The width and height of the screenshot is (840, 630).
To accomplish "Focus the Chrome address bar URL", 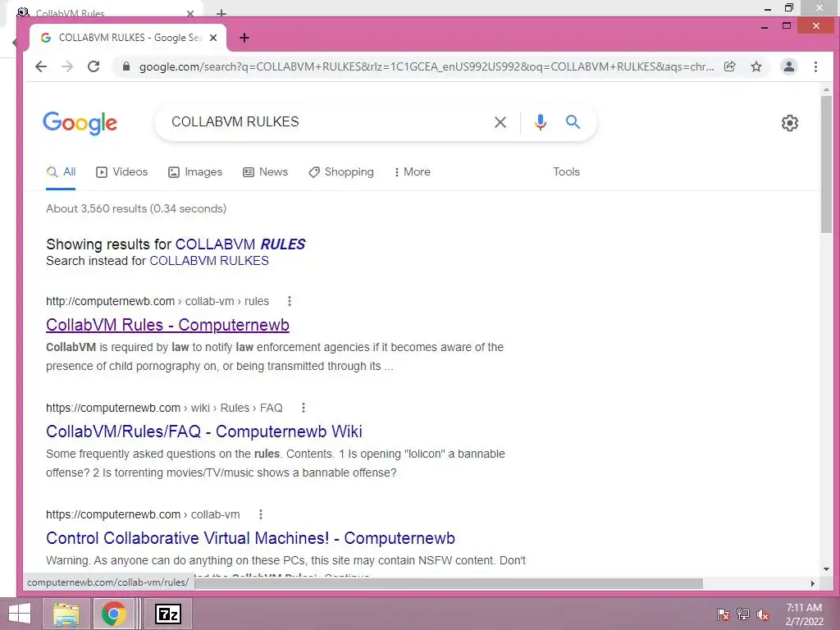I will [x=426, y=66].
